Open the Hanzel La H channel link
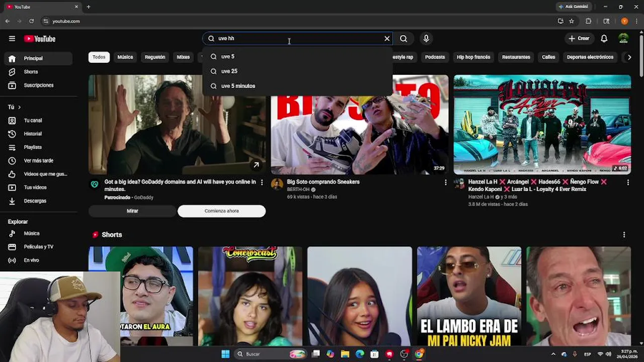This screenshot has width=644, height=362. click(481, 197)
